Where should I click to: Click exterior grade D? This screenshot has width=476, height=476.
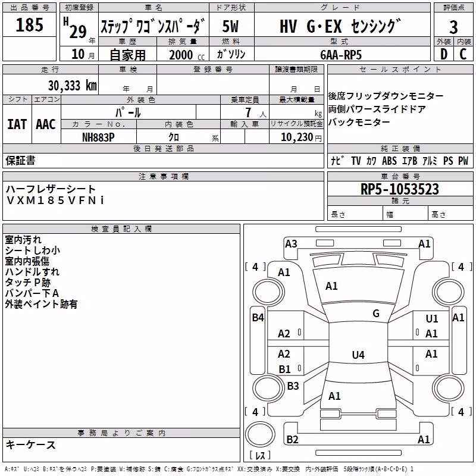coord(444,54)
